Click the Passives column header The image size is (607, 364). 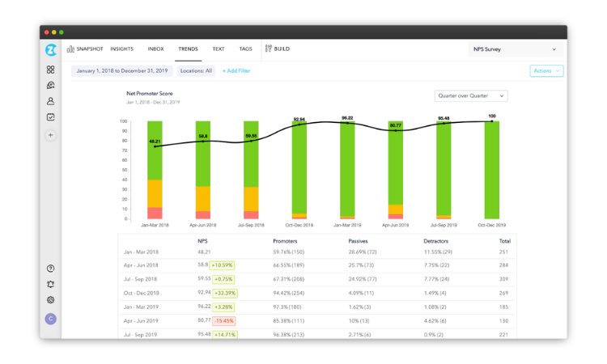click(358, 241)
